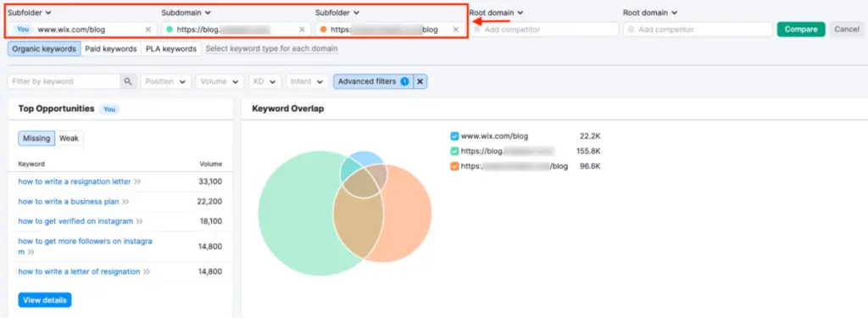Open the first Subfolder type dropdown
This screenshot has height=318, width=868.
click(30, 12)
